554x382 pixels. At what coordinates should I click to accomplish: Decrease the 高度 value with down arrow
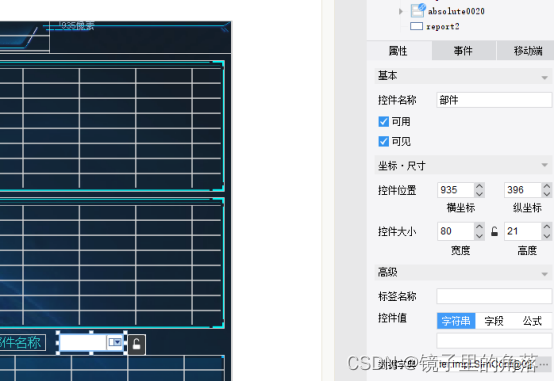pos(547,236)
